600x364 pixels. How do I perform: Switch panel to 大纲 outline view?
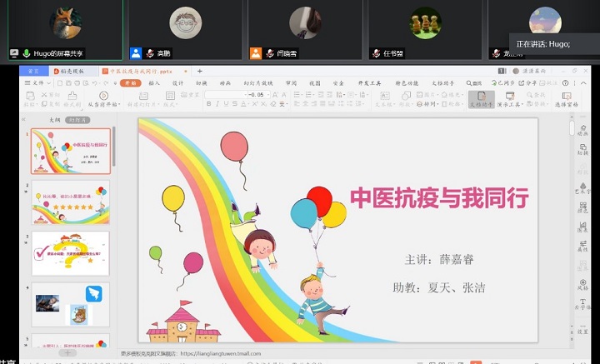pyautogui.click(x=54, y=120)
